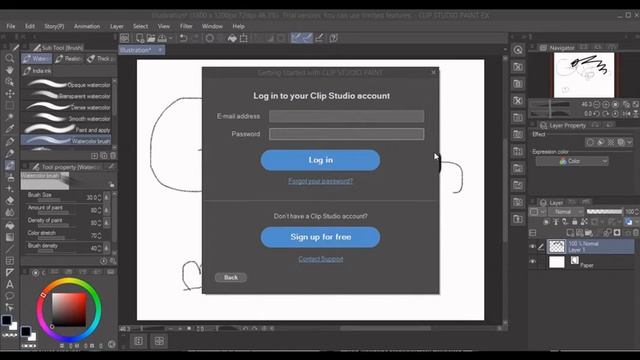Image resolution: width=640 pixels, height=360 pixels.
Task: Click the Log in button
Action: (x=320, y=160)
